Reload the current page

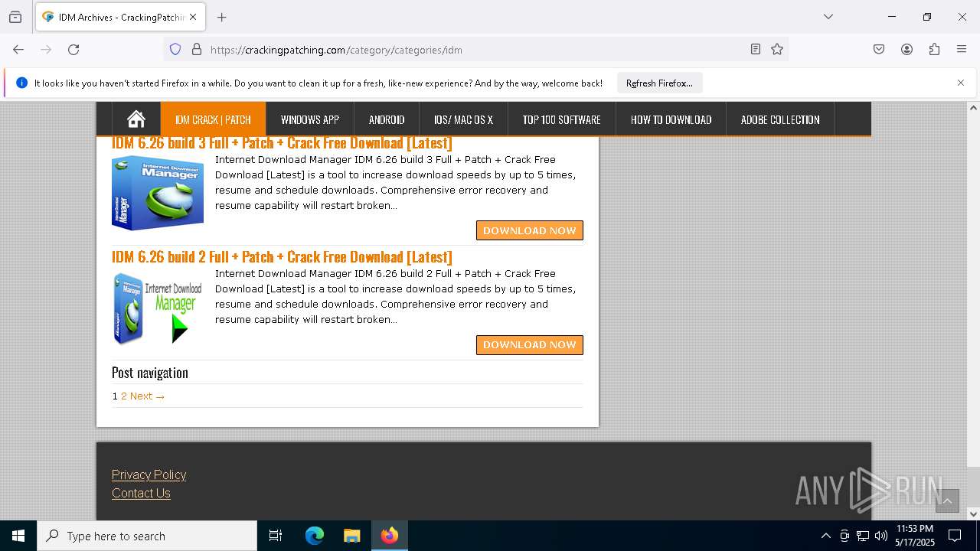point(73,50)
